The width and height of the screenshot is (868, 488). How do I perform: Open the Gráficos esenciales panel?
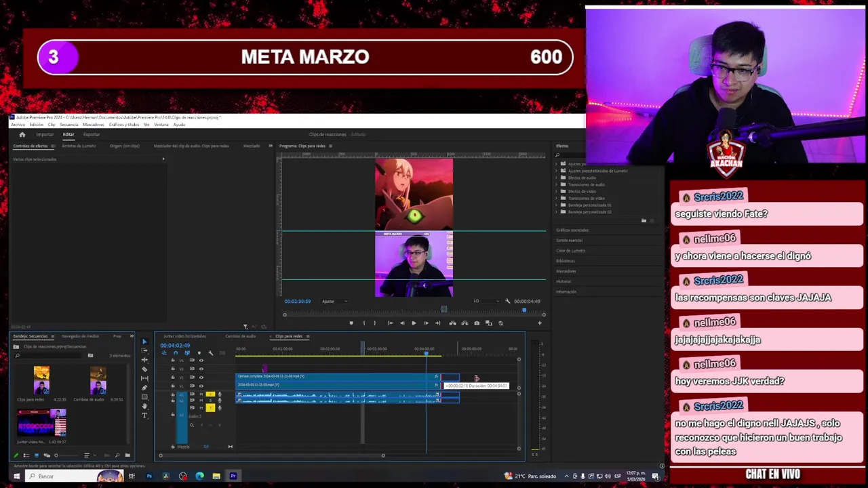pos(572,230)
